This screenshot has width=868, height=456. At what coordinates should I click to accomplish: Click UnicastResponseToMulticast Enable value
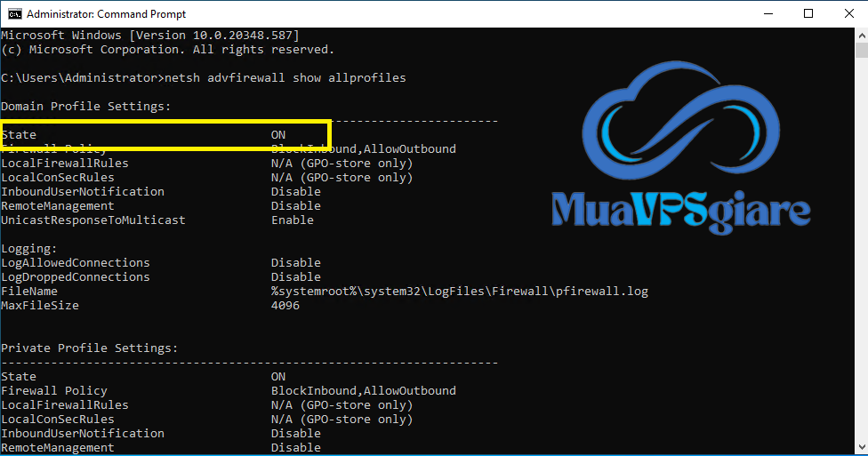293,220
